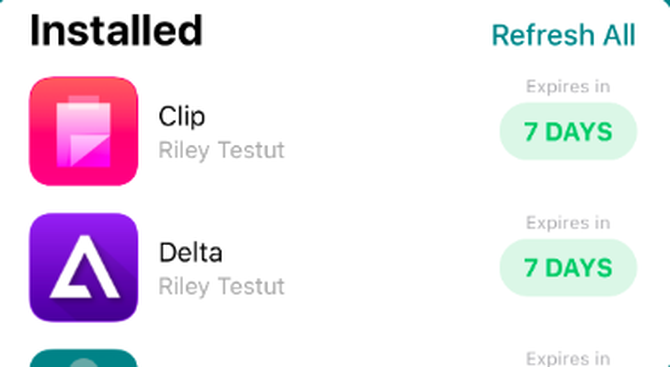This screenshot has width=670, height=367.
Task: Open the Delta row via its empty middle area
Action: (385, 267)
